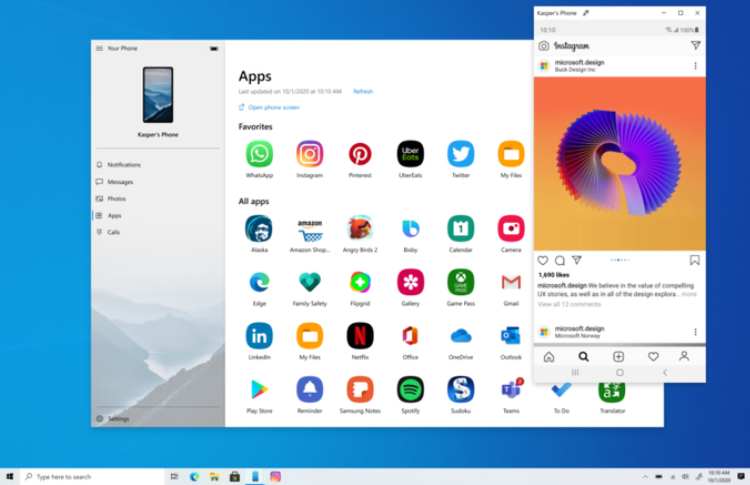Screen dimensions: 750x485
Task: Open Instagram camera icon
Action: (x=543, y=46)
